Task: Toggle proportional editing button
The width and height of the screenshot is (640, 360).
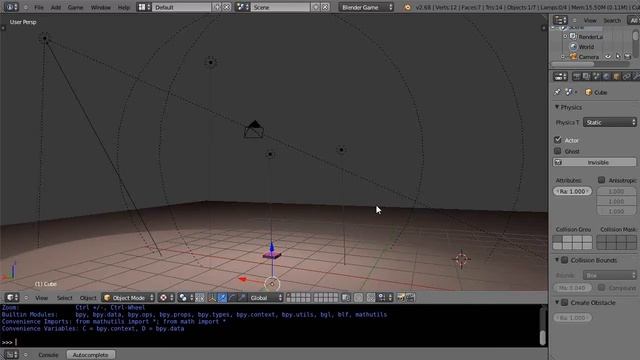Action: coord(358,298)
